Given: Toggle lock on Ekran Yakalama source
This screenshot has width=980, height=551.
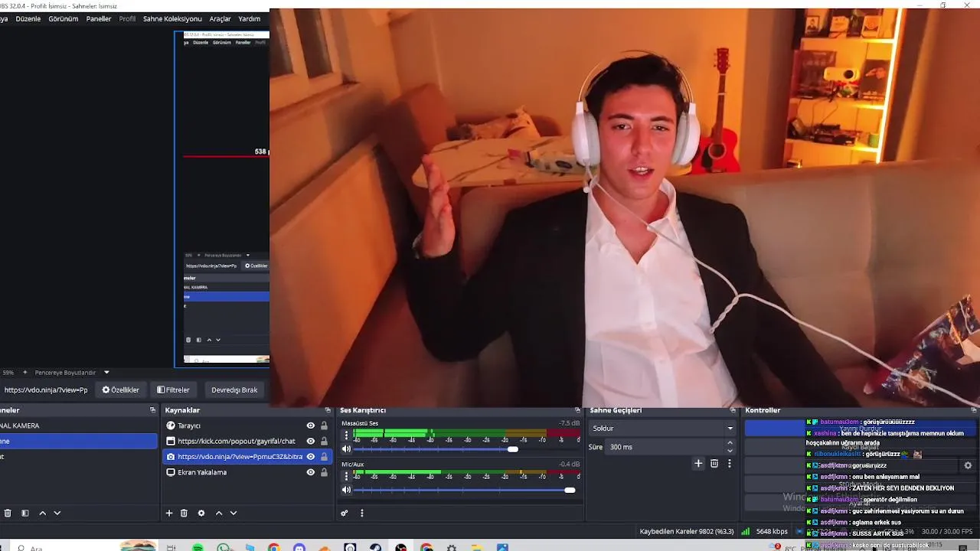Looking at the screenshot, I should click(x=324, y=472).
